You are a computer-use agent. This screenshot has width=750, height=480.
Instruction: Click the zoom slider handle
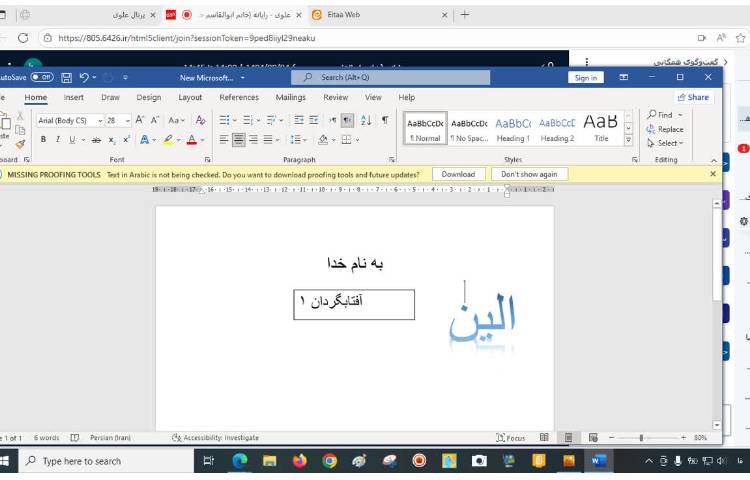641,437
